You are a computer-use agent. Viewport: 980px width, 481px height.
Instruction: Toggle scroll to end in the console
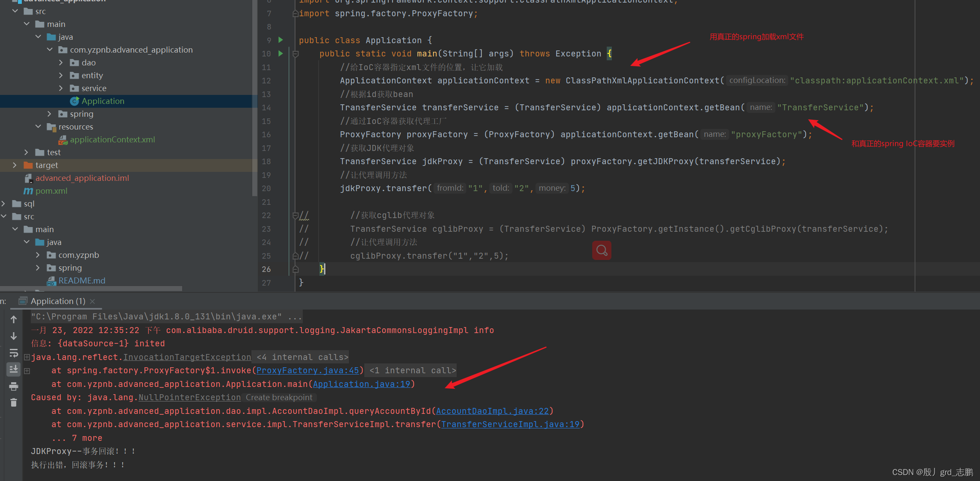pyautogui.click(x=14, y=369)
